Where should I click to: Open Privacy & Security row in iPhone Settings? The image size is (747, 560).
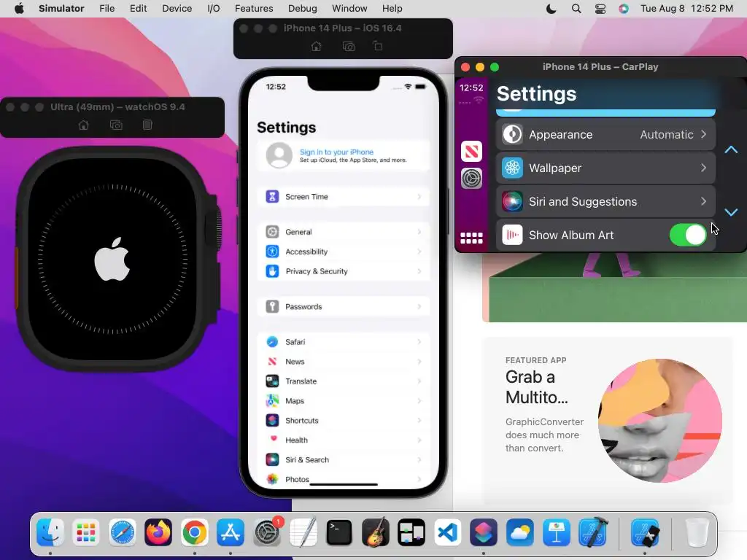(344, 271)
